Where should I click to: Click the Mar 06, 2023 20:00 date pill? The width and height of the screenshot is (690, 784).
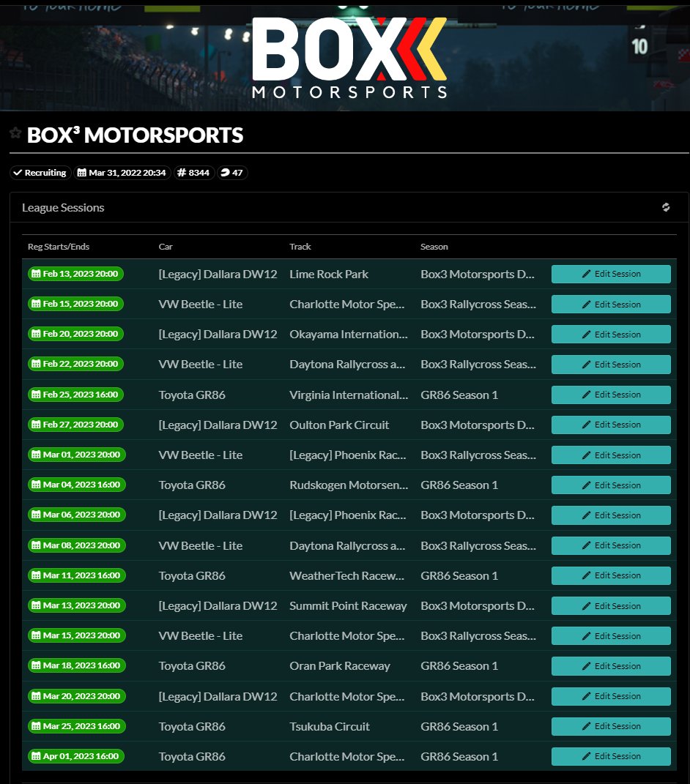coord(77,515)
